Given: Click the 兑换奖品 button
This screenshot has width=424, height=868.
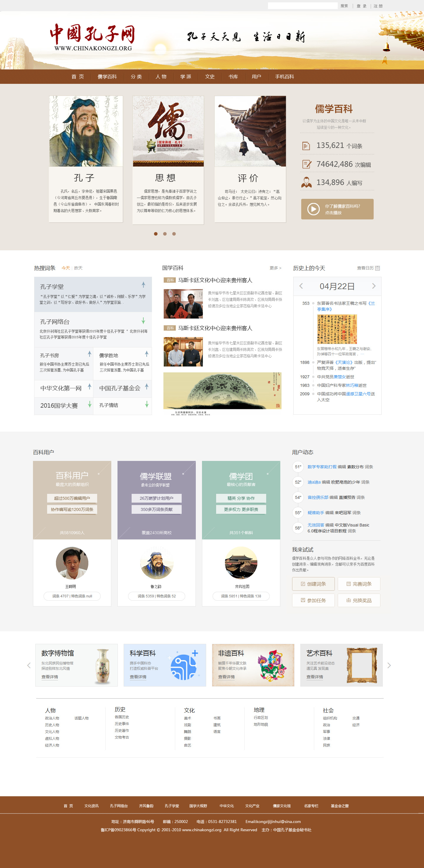Looking at the screenshot, I should coord(359,600).
